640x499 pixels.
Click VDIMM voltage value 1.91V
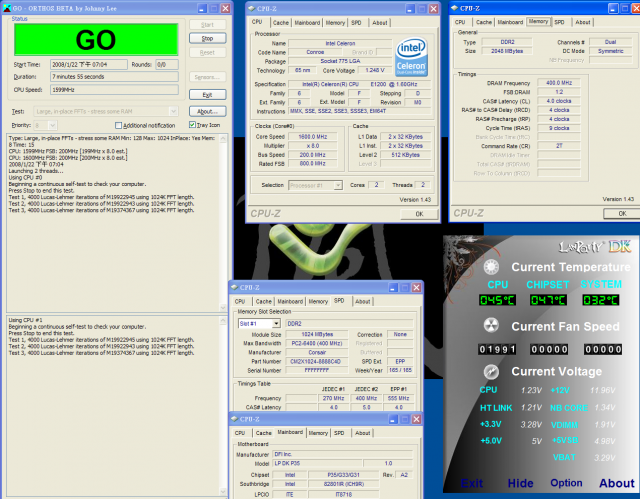(605, 425)
